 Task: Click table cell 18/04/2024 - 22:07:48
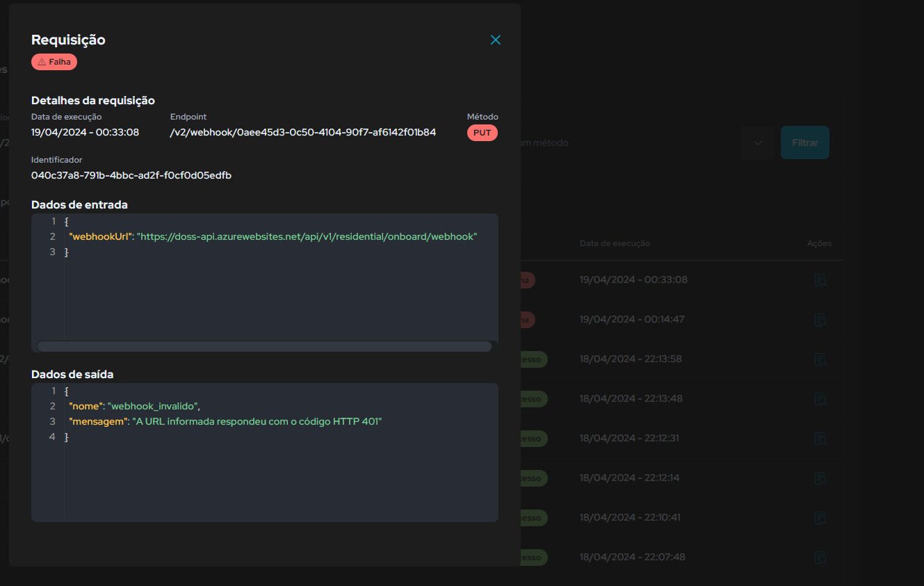coord(632,557)
